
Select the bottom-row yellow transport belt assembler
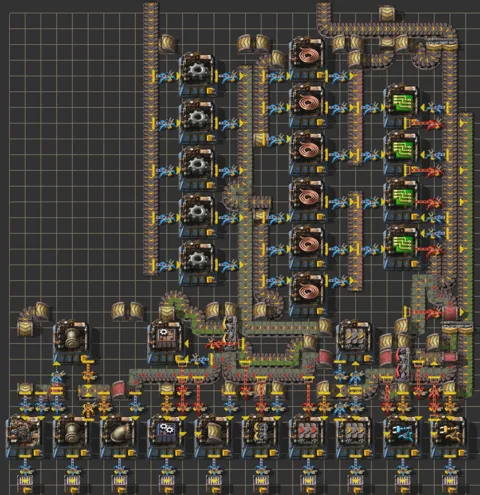click(x=355, y=436)
